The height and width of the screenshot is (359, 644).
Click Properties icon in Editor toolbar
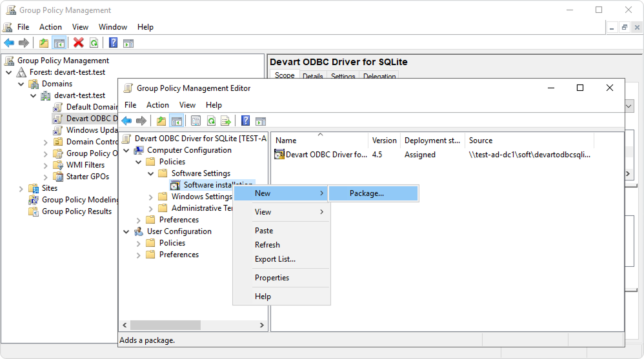196,121
